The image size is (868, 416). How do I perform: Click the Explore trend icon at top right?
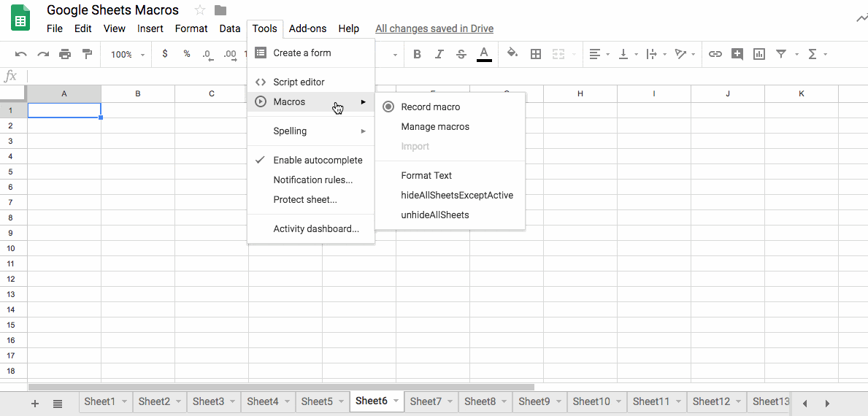(861, 19)
